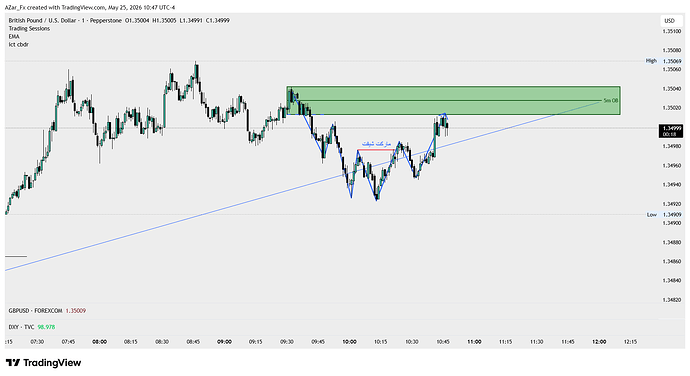The width and height of the screenshot is (690, 376).
Task: Click the 1.35069 high price label
Action: (672, 61)
